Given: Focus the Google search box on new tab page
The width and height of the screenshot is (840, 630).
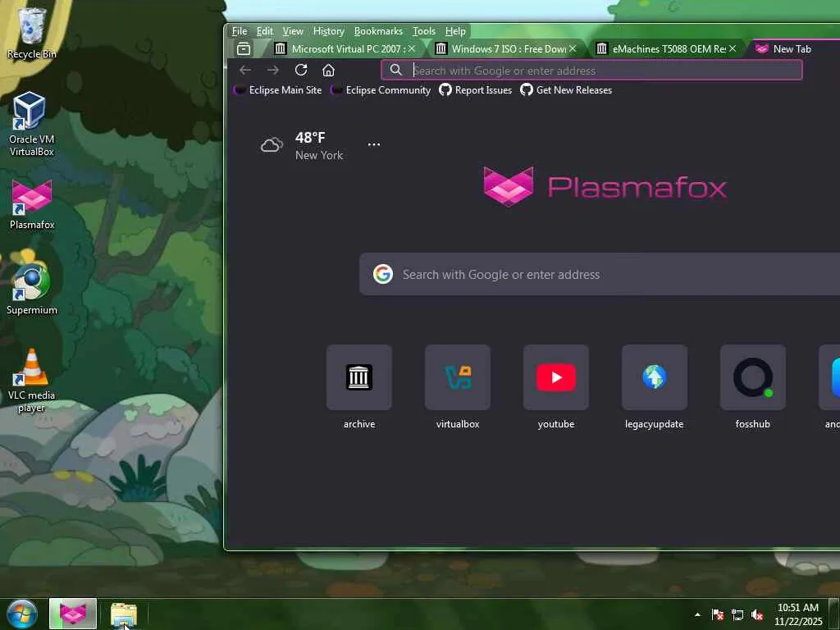Looking at the screenshot, I should click(x=600, y=274).
